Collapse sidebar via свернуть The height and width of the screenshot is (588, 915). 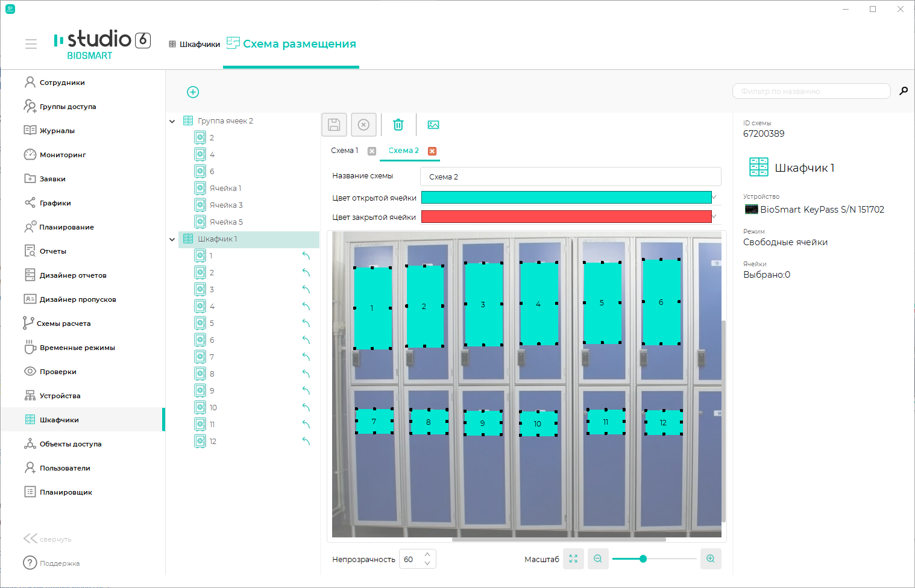[x=48, y=539]
